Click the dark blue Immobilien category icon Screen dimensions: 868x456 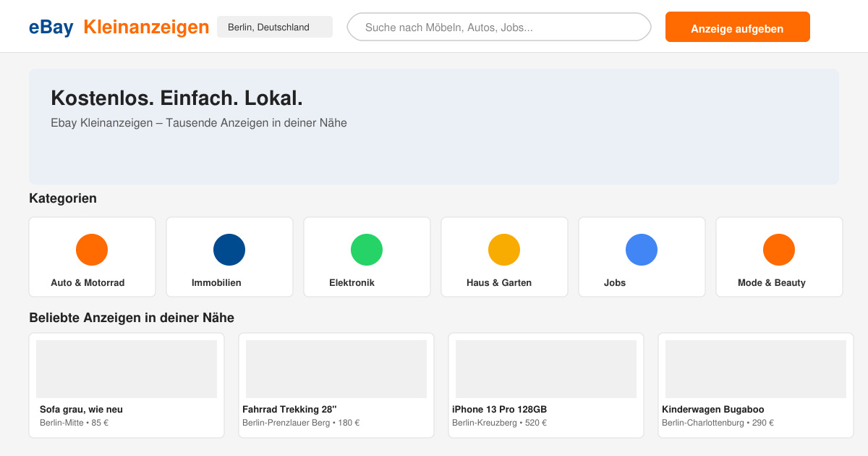click(x=229, y=250)
